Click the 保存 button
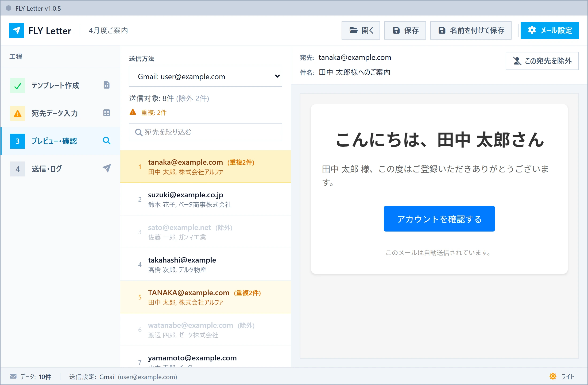 tap(405, 30)
